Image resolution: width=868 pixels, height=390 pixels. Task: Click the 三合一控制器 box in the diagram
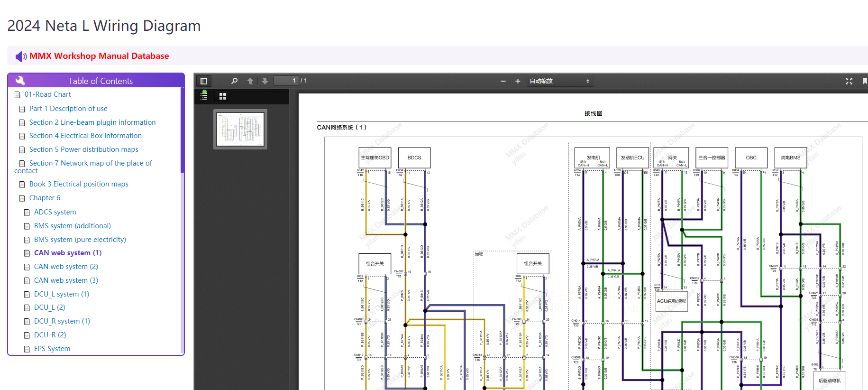(x=712, y=158)
